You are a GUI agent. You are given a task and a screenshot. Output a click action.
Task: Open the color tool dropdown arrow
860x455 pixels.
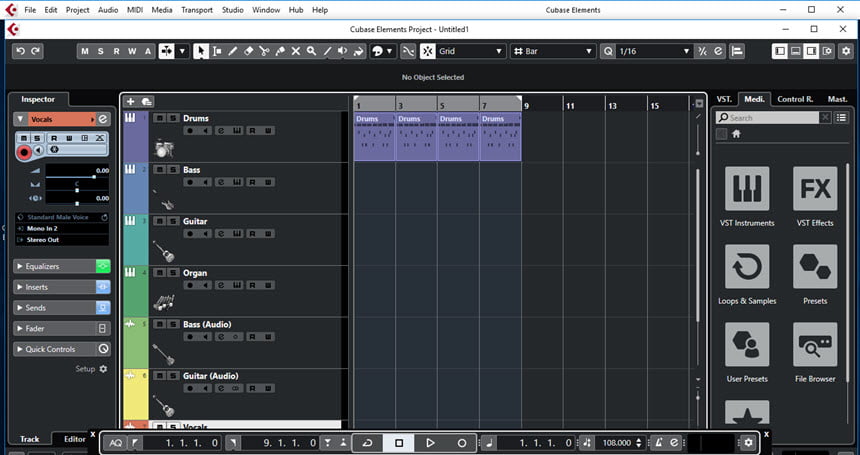[389, 51]
